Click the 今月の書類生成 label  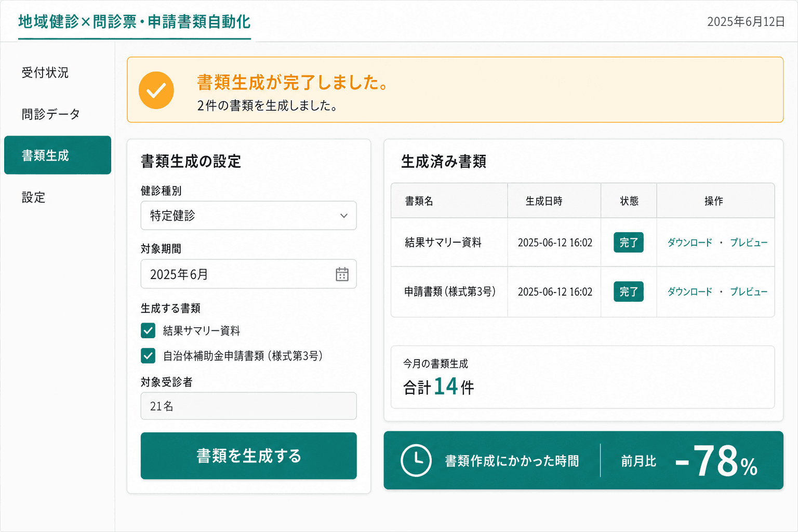[435, 364]
